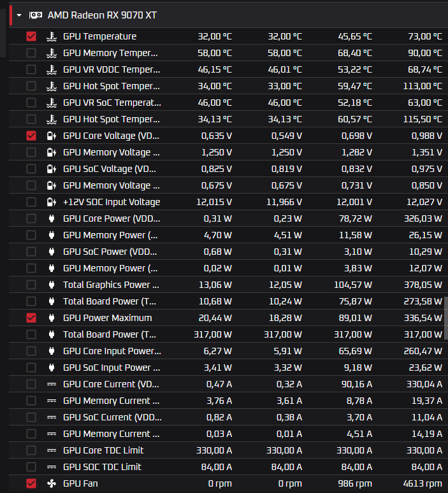Uncheck the GPU Core Voltage checkbox
The height and width of the screenshot is (493, 448).
[31, 136]
